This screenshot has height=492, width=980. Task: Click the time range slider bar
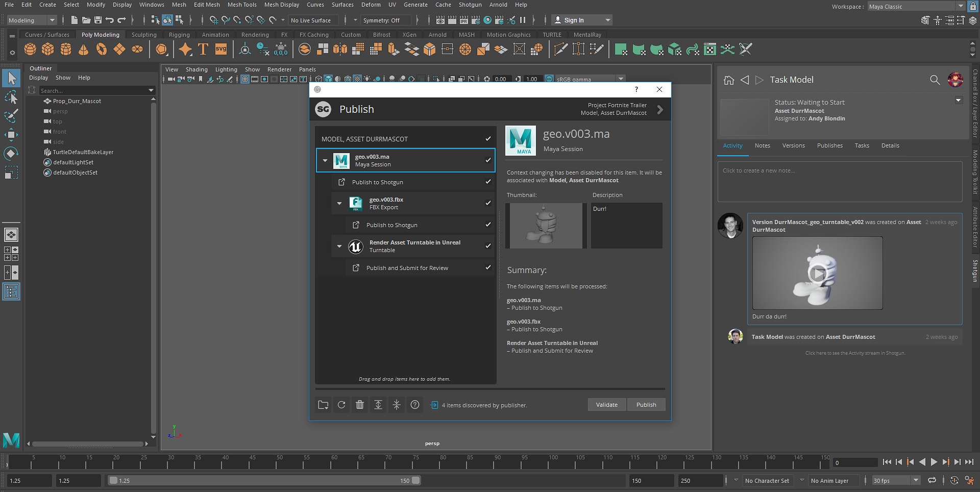(264, 480)
